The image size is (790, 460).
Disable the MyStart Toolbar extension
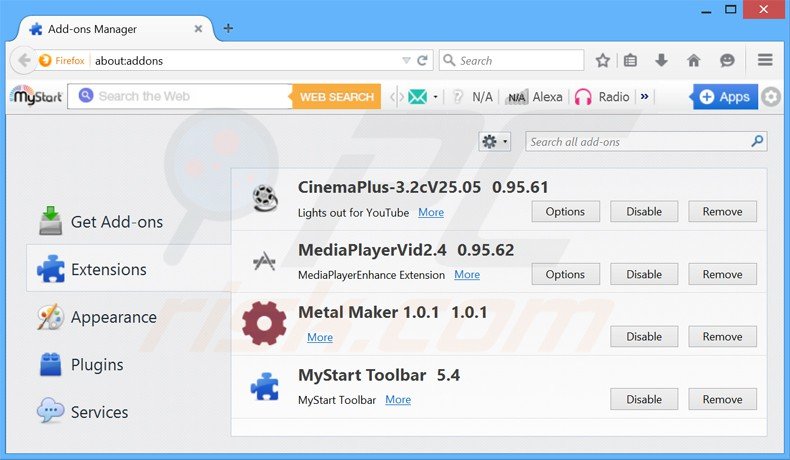[x=644, y=399]
